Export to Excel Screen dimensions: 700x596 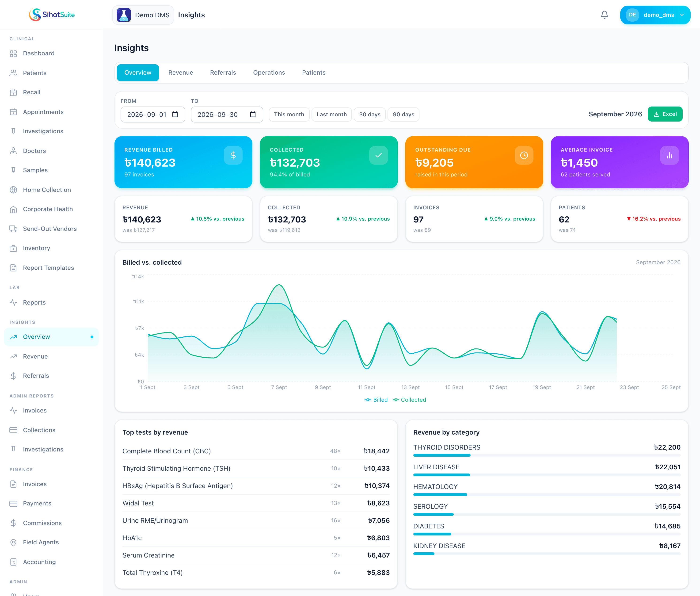pyautogui.click(x=665, y=114)
